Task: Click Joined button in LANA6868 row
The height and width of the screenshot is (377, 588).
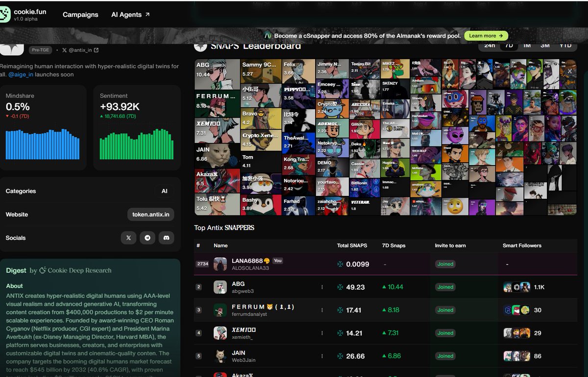Action: (x=445, y=264)
